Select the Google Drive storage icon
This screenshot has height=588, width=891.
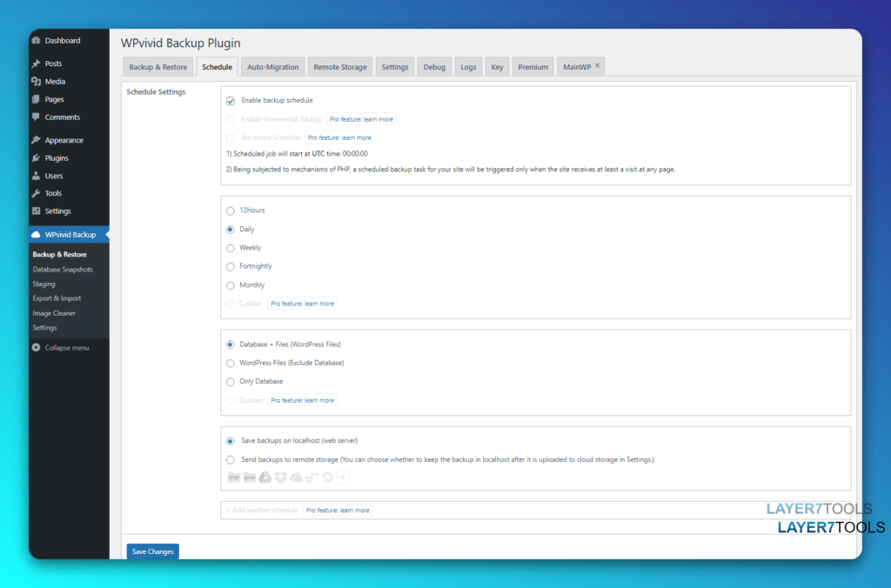click(x=265, y=478)
